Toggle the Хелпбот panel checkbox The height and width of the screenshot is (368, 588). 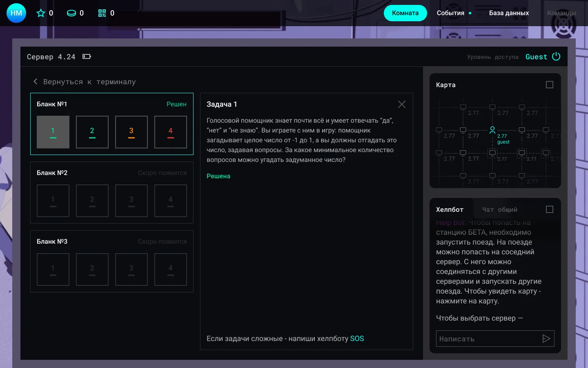[550, 209]
